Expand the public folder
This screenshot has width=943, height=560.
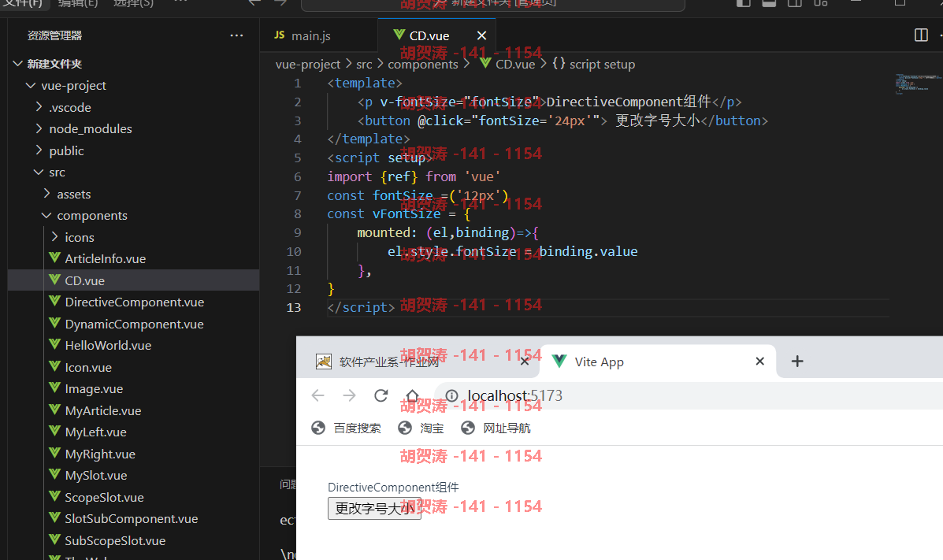(x=133, y=150)
